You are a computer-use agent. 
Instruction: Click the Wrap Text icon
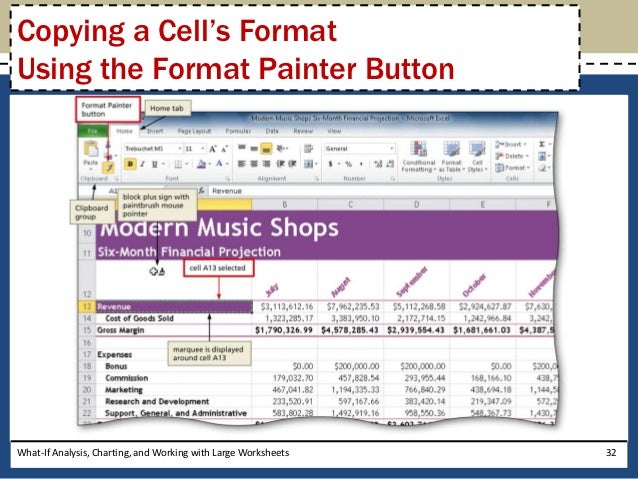[308, 149]
